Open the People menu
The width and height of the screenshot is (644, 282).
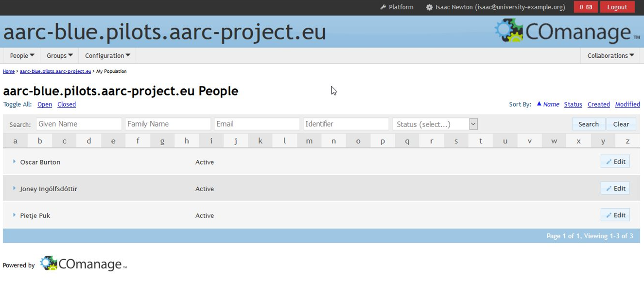[x=22, y=56]
